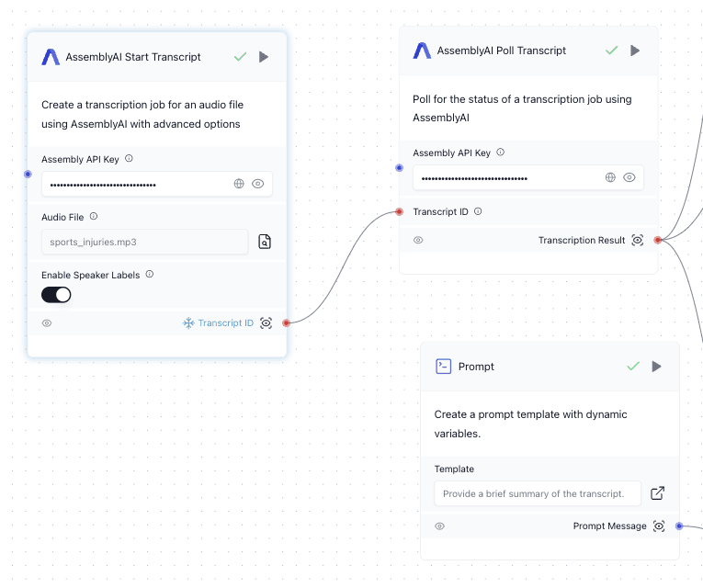The width and height of the screenshot is (703, 588).
Task: Open info tooltip for Transcript ID input
Action: click(478, 210)
